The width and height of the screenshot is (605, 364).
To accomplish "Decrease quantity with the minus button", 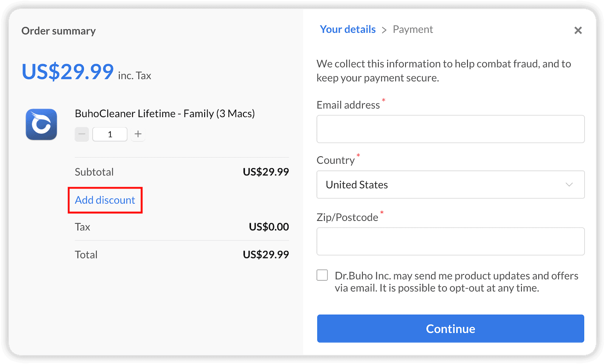I will coord(82,134).
